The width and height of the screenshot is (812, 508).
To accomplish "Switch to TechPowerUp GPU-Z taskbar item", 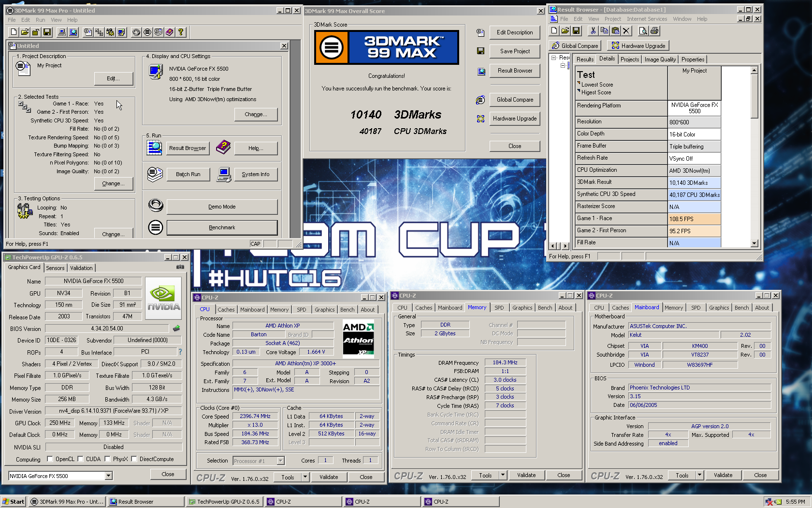I will pyautogui.click(x=225, y=502).
